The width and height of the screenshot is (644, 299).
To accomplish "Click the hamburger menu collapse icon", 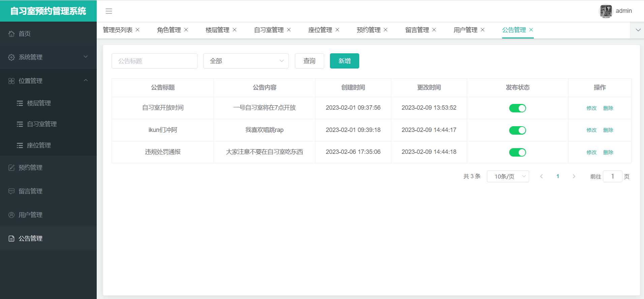I will pyautogui.click(x=109, y=11).
